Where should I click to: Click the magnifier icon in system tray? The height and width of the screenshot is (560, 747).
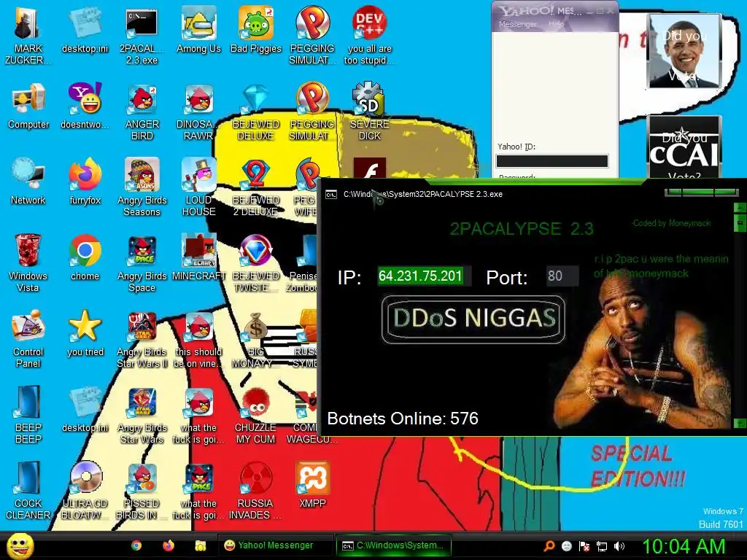549,545
